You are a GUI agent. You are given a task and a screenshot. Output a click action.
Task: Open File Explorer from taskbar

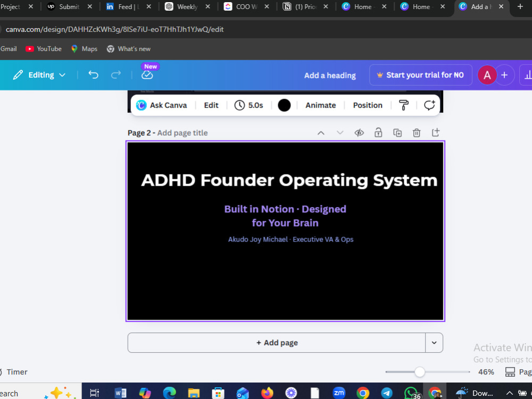pos(194,393)
